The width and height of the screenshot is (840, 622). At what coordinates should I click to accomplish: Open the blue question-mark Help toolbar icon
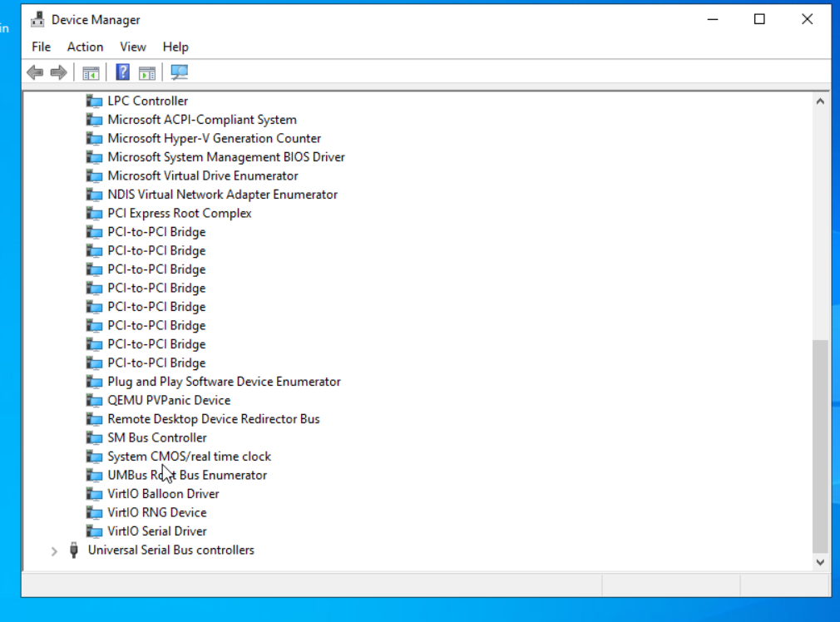[123, 72]
